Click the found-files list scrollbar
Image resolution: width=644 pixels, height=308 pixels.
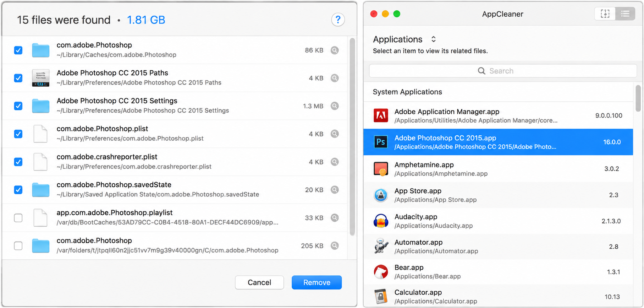pos(352,137)
